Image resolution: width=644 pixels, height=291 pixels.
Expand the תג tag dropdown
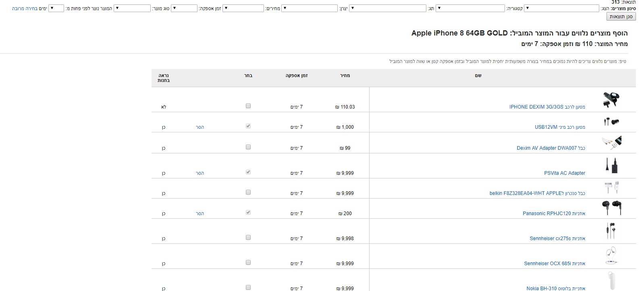pos(388,8)
